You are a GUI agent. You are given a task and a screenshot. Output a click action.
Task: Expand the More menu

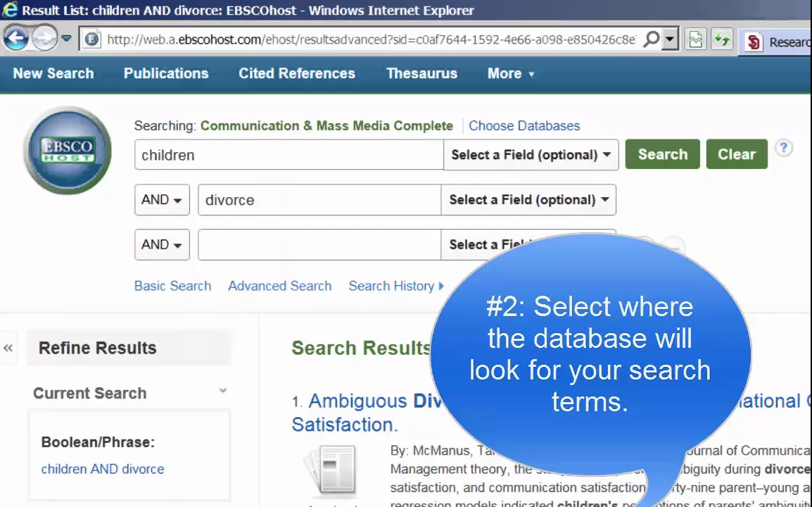510,74
